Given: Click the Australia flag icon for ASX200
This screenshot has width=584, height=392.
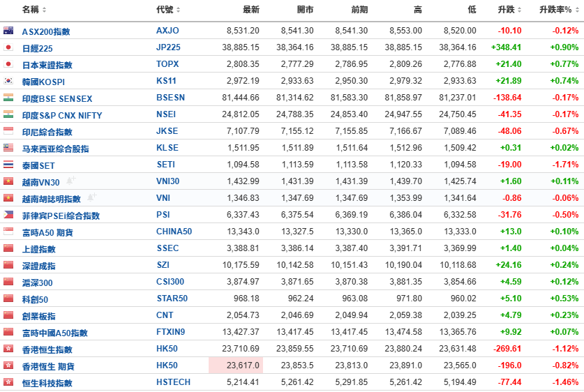Looking at the screenshot, I should pos(8,31).
